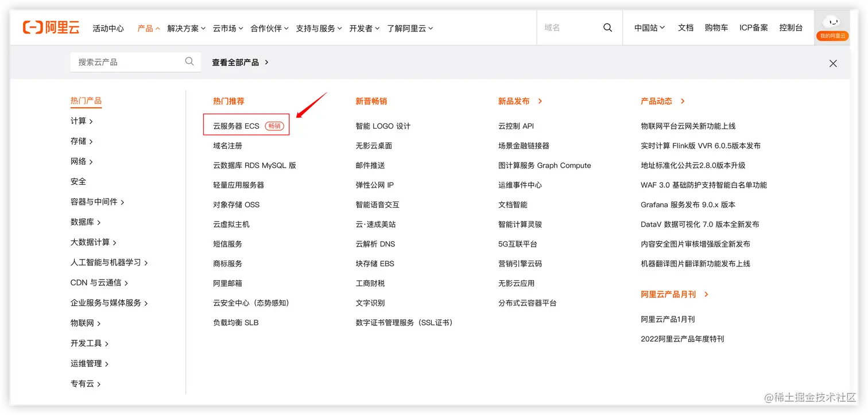The width and height of the screenshot is (868, 415).
Task: Open 购物车 in top bar
Action: click(716, 28)
